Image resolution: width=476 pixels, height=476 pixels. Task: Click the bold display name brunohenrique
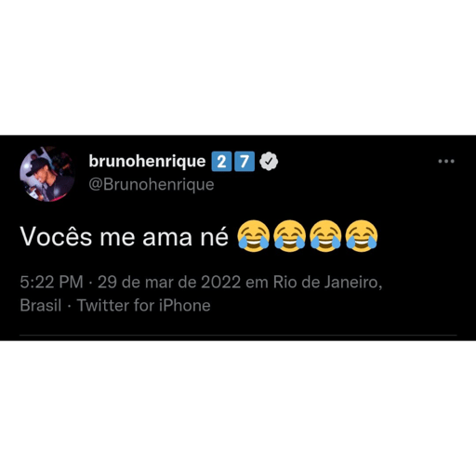[x=147, y=161]
